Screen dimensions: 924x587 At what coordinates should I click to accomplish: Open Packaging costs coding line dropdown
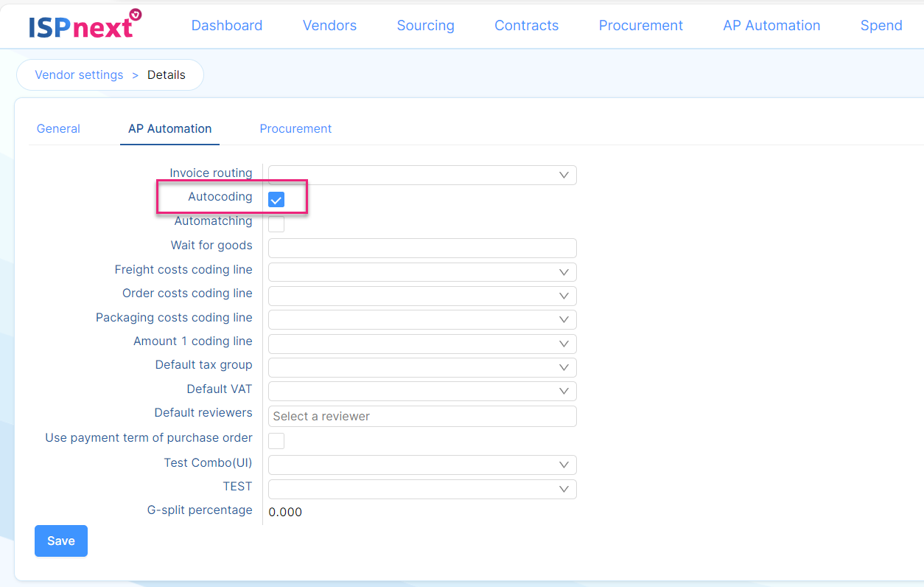point(422,319)
